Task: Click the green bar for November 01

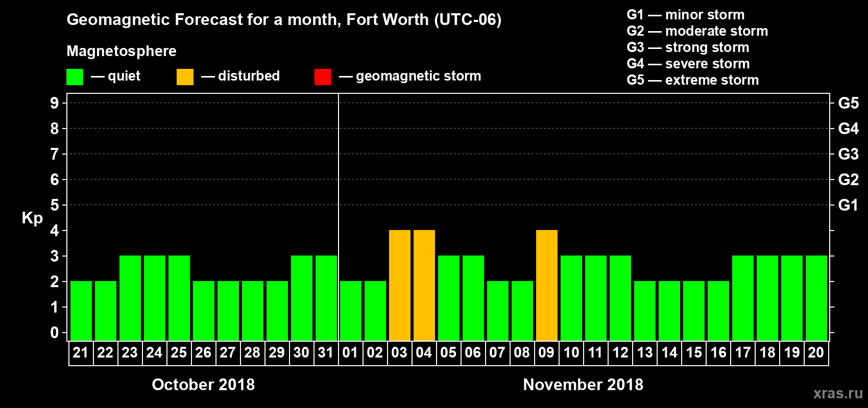Action: [351, 311]
